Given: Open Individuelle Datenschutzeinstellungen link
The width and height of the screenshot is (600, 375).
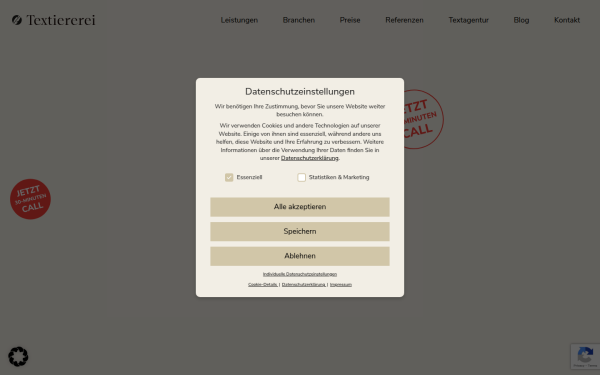Looking at the screenshot, I should click(x=300, y=274).
